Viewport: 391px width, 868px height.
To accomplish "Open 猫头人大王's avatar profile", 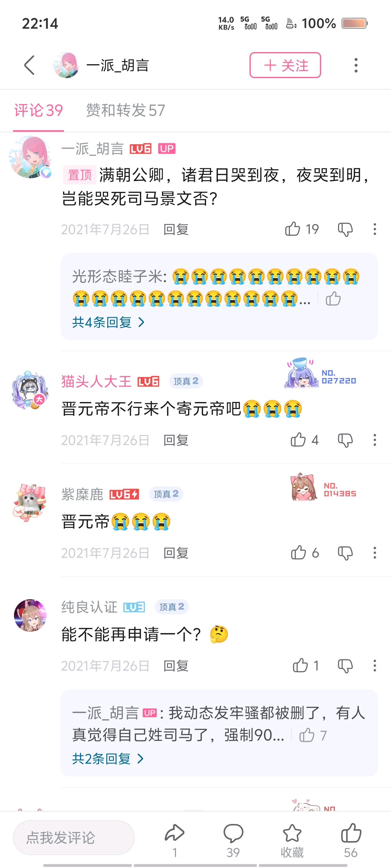I will [30, 390].
